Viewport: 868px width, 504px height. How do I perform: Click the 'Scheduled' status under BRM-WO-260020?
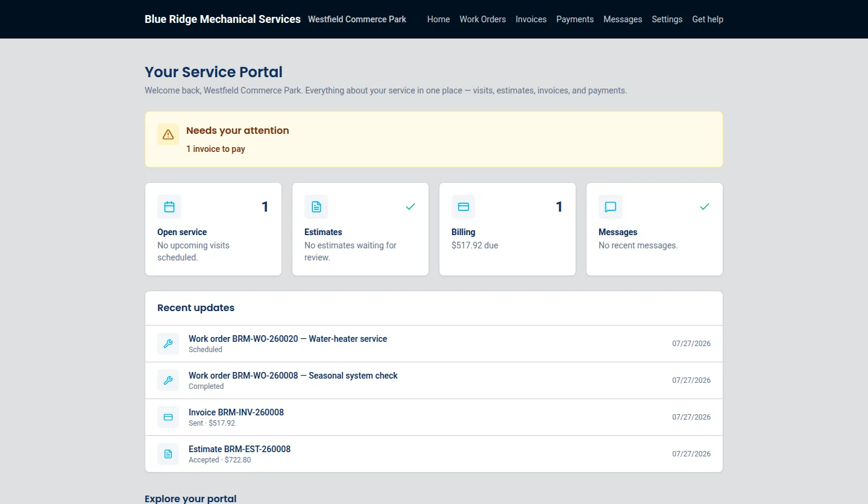[x=206, y=350]
